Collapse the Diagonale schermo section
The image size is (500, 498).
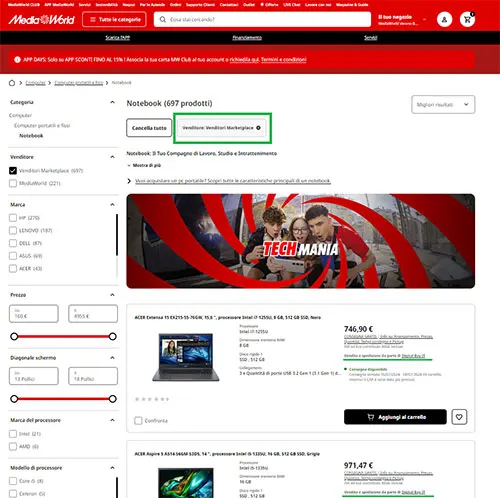[x=112, y=358]
